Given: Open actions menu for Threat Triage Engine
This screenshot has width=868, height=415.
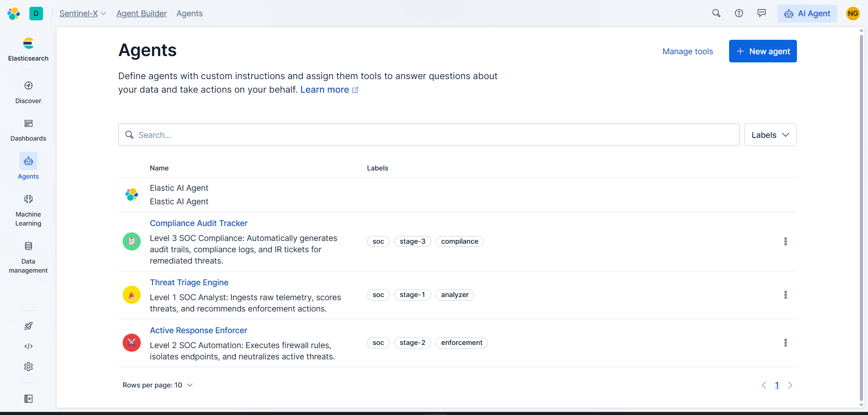Looking at the screenshot, I should click(x=786, y=295).
